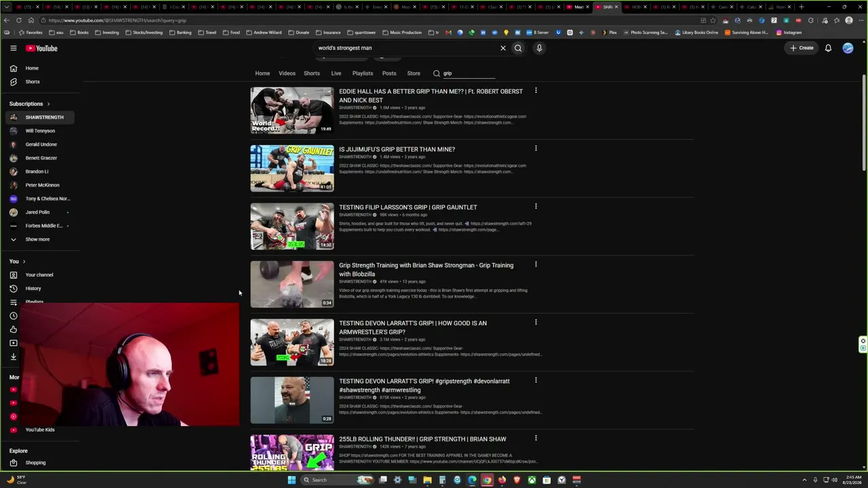The width and height of the screenshot is (868, 488).
Task: Click the page vertical scrollbar thumb
Action: (863, 122)
